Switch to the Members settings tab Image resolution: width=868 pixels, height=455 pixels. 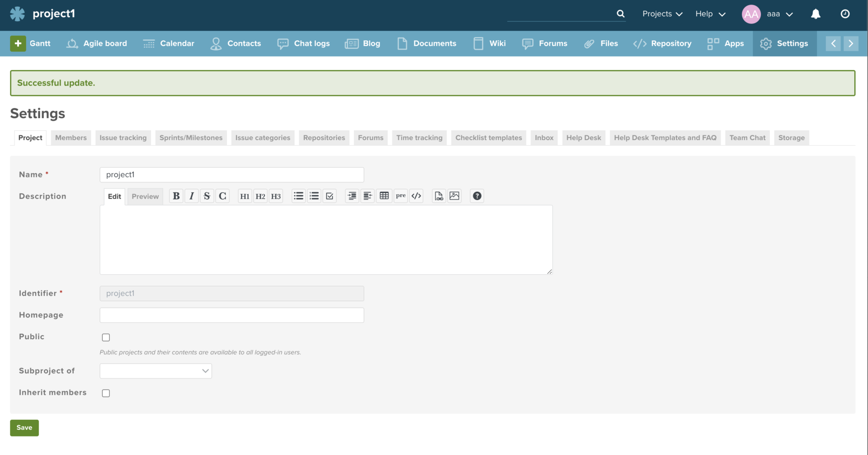[x=71, y=138]
